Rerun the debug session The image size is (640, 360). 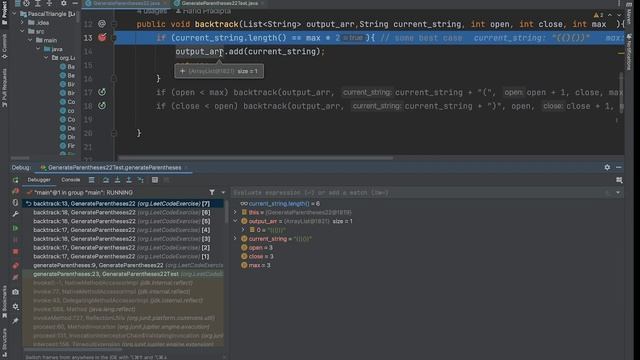pyautogui.click(x=16, y=180)
